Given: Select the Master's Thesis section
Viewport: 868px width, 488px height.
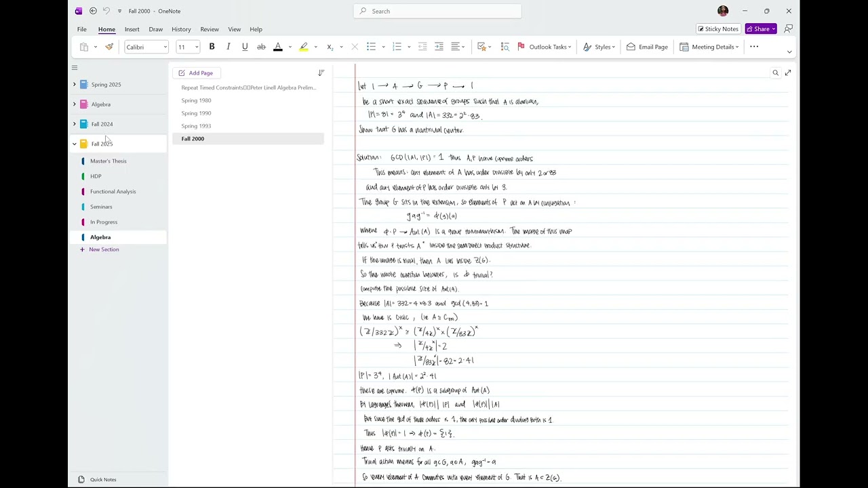Looking at the screenshot, I should click(x=108, y=161).
